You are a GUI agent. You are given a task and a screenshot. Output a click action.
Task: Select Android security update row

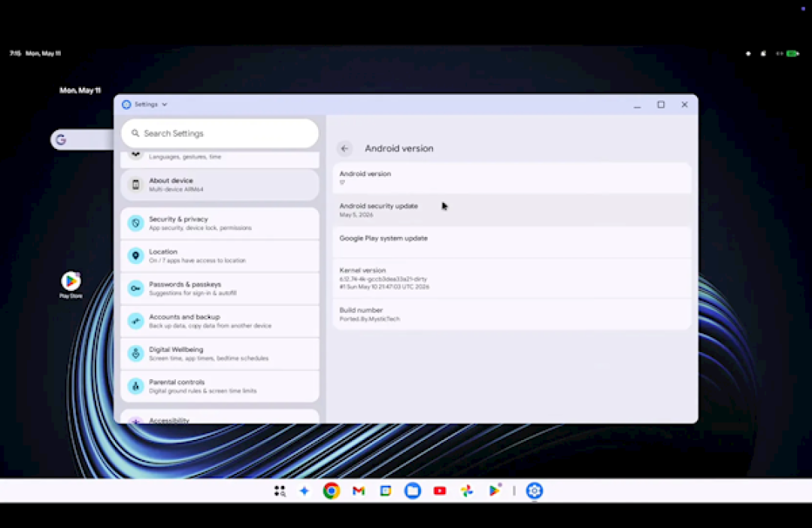tap(512, 211)
